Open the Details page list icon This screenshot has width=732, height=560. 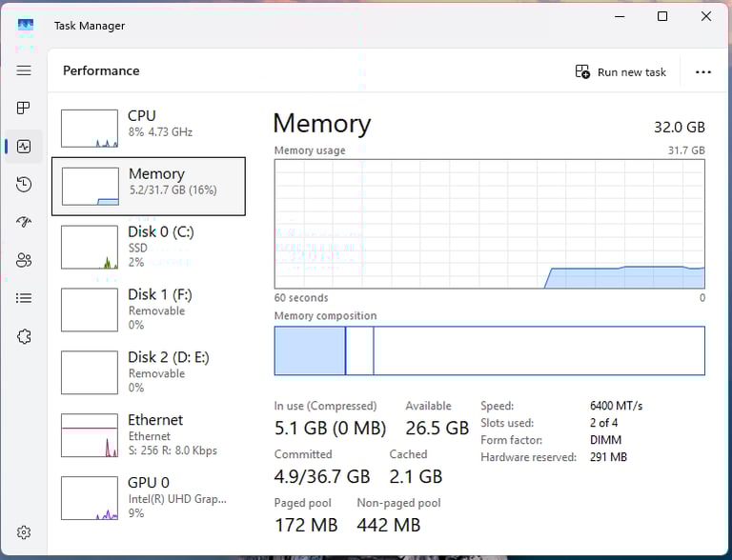[x=24, y=298]
